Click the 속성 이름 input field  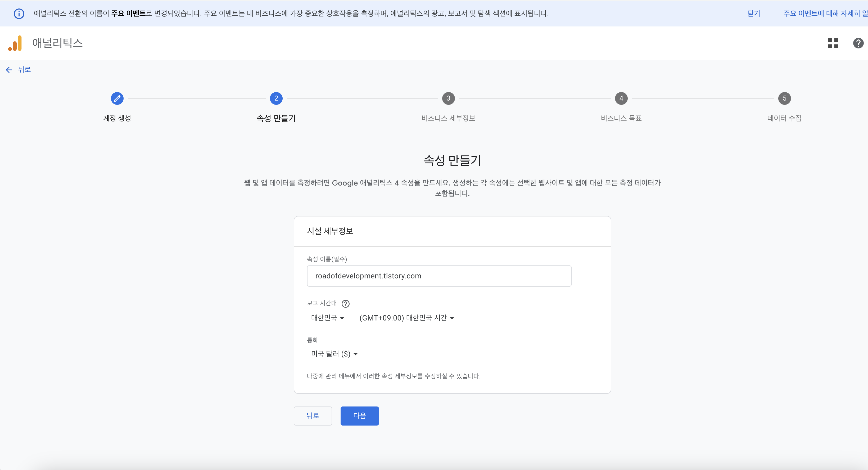pyautogui.click(x=439, y=276)
